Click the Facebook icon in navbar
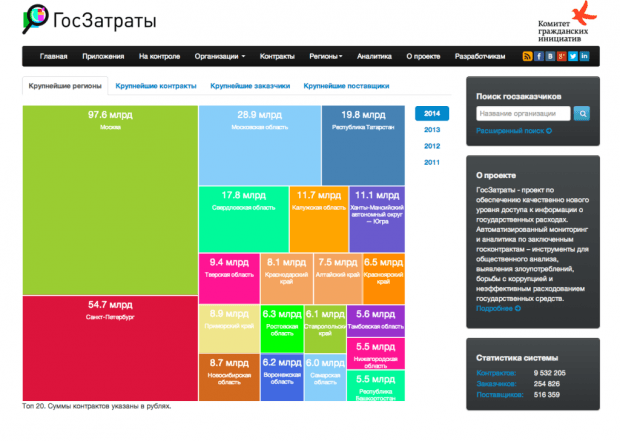 point(538,56)
